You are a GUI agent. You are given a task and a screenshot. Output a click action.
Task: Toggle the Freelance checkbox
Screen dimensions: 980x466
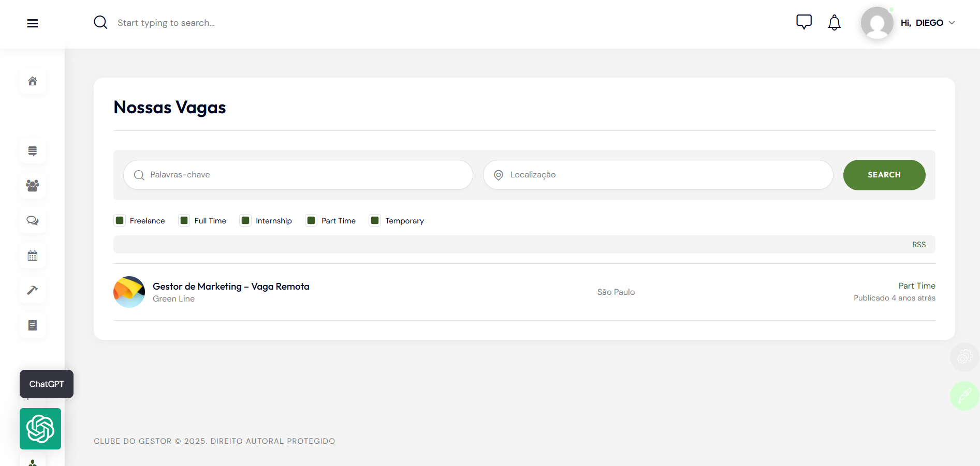point(120,221)
